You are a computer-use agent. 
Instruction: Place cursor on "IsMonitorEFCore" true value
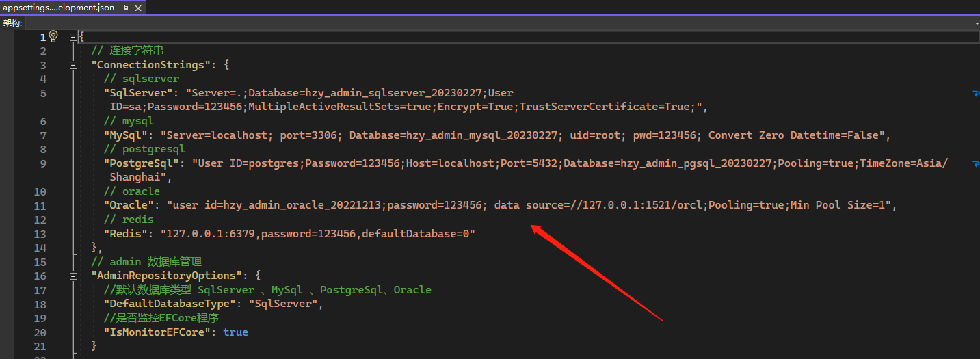235,332
